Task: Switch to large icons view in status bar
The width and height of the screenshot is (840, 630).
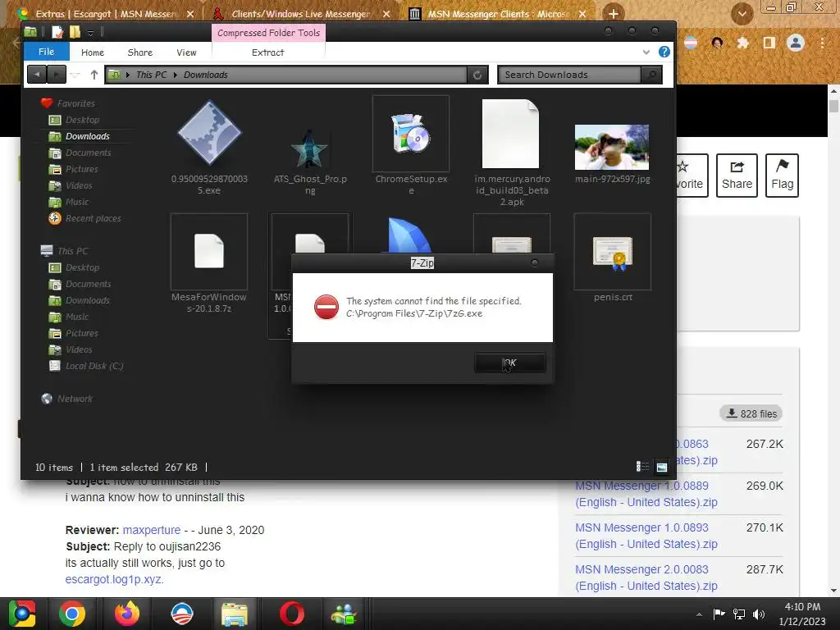Action: [662, 467]
